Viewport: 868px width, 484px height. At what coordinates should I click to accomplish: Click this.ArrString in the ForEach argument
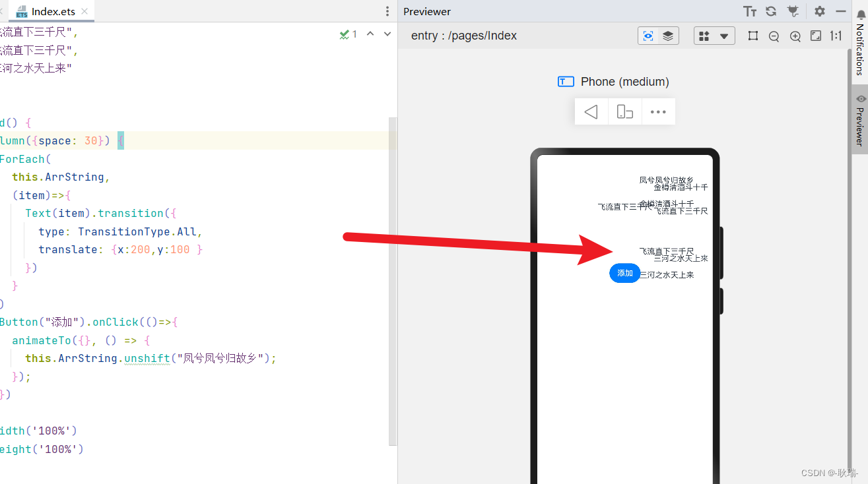click(58, 177)
